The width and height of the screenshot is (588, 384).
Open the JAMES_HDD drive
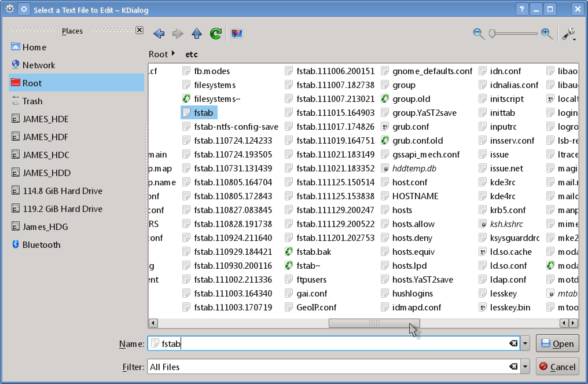(76, 173)
